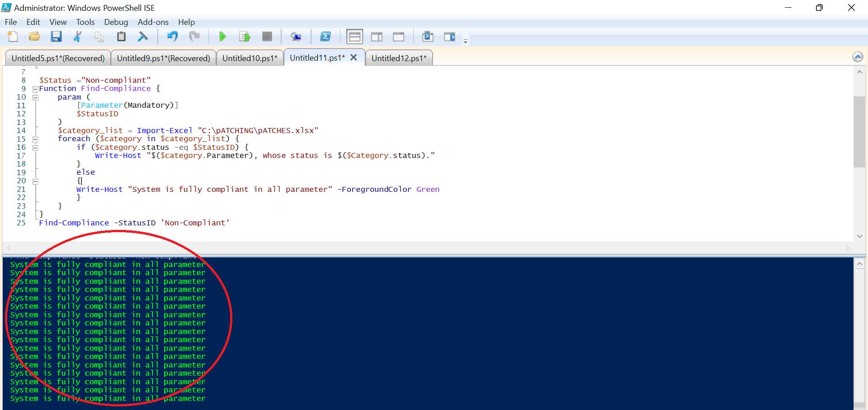Viewport: 868px width, 410px height.
Task: Show the Command window icon
Action: pos(428,37)
